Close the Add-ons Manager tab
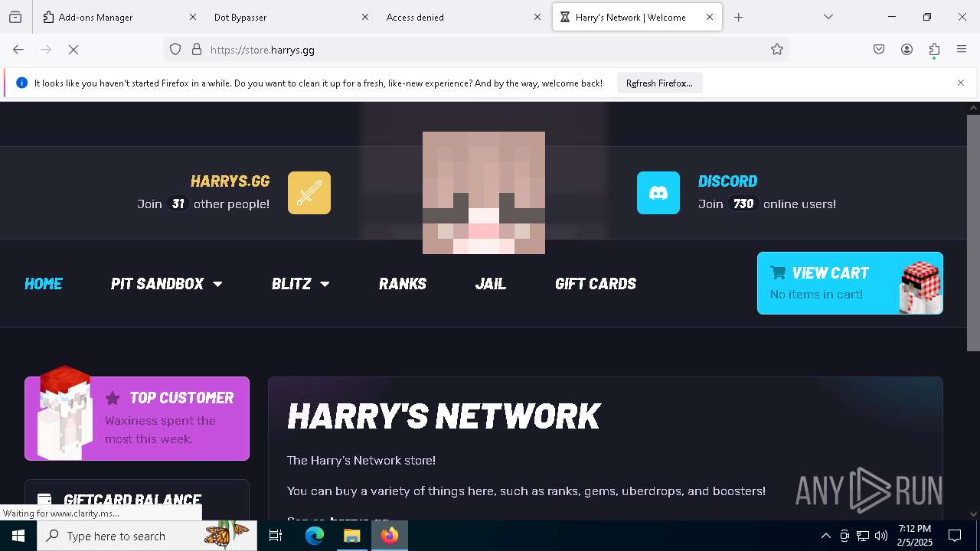 pos(193,17)
